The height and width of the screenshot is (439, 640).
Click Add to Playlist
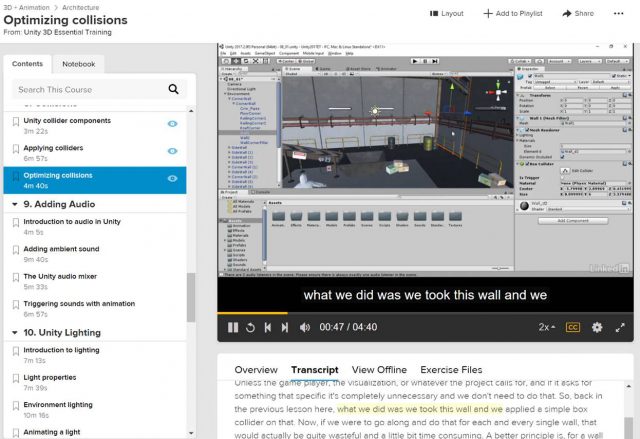(x=513, y=13)
